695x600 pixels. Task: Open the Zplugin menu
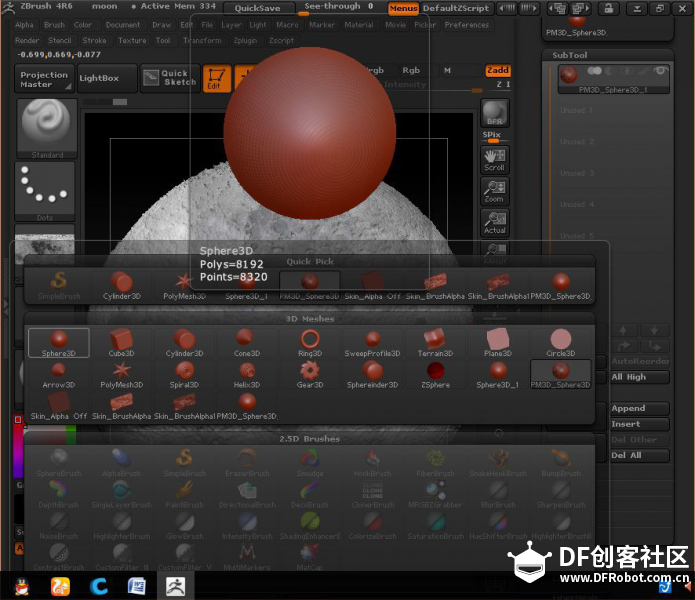[245, 41]
